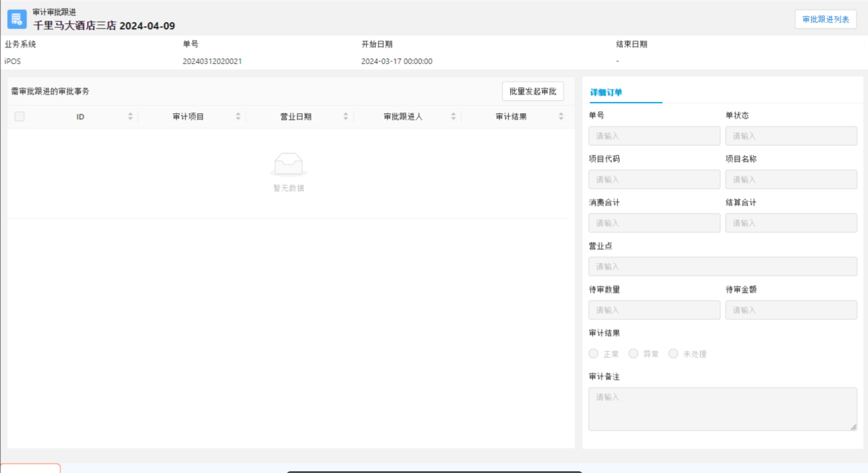
Task: Switch to the 详细订单 tab
Action: click(606, 92)
